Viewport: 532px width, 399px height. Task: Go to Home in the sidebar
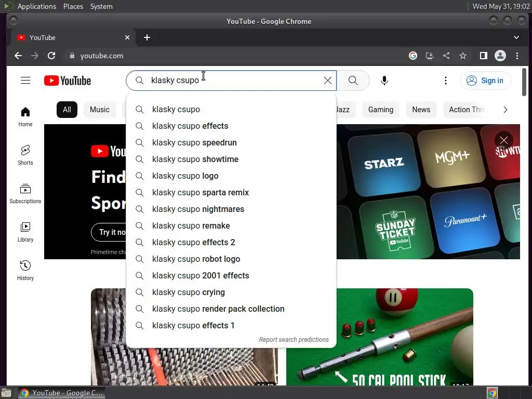[x=25, y=117]
